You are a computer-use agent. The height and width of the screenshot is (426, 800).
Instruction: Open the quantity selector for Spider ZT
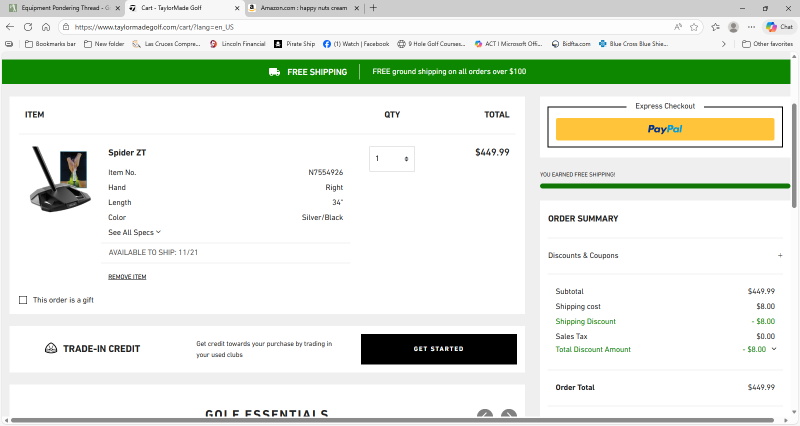(391, 158)
